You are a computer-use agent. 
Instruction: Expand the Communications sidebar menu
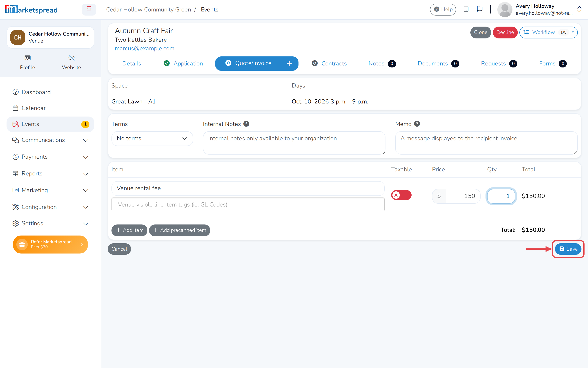(50, 140)
